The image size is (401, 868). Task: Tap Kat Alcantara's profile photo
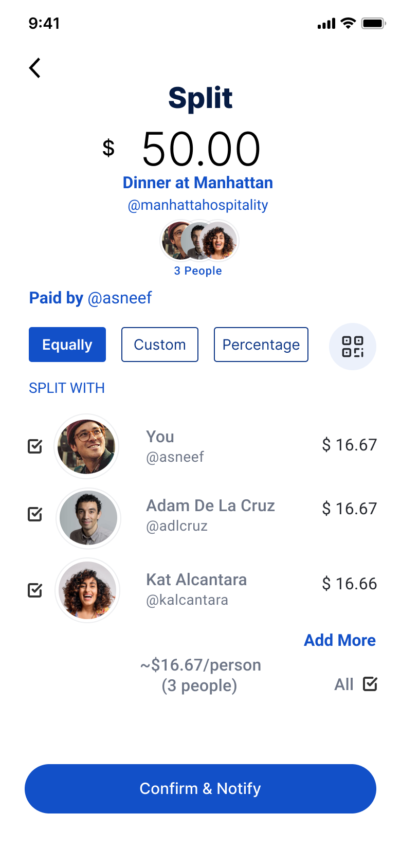point(87,590)
